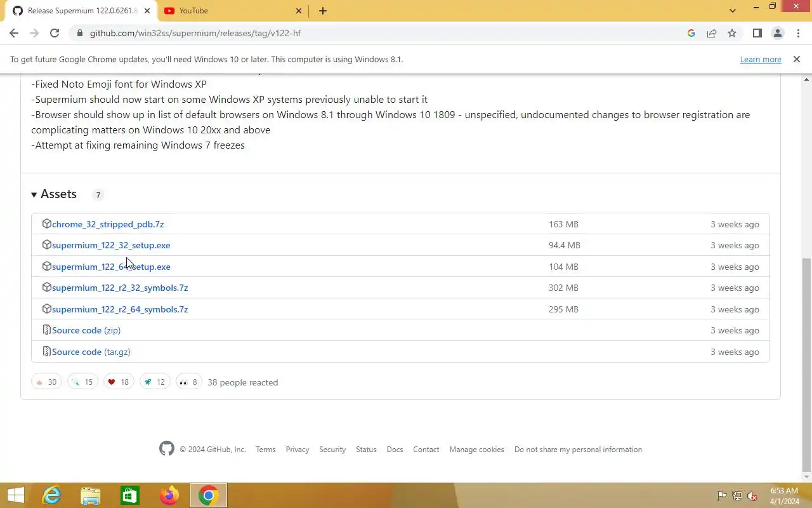Image resolution: width=812 pixels, height=508 pixels.
Task: Click package icon beside chrome_32_stripped_pdb.7z
Action: [46, 224]
